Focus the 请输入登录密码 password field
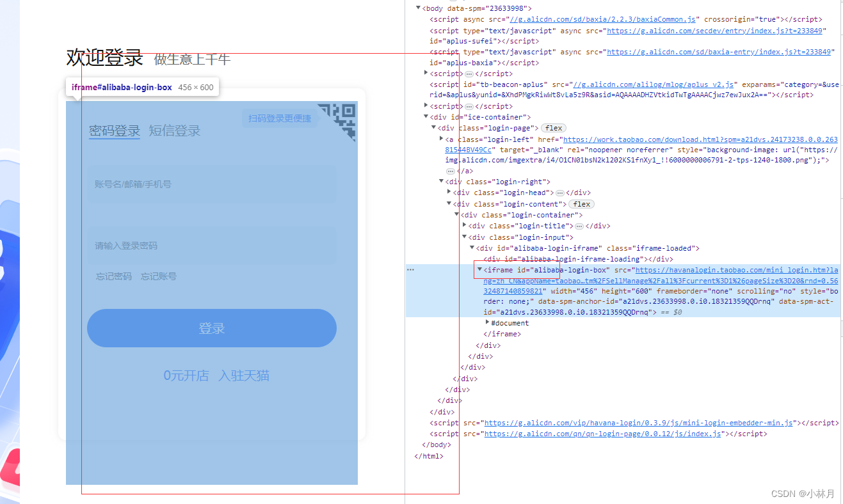Viewport: 843px width, 504px height. point(212,246)
